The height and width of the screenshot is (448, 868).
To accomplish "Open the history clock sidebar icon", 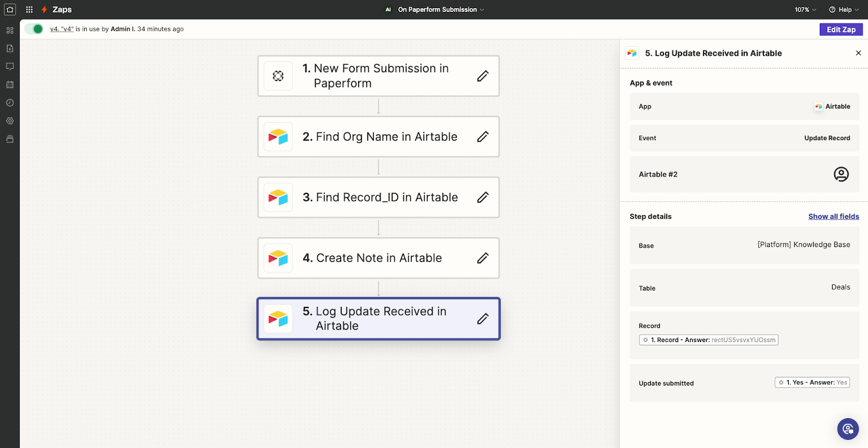I will coord(10,103).
